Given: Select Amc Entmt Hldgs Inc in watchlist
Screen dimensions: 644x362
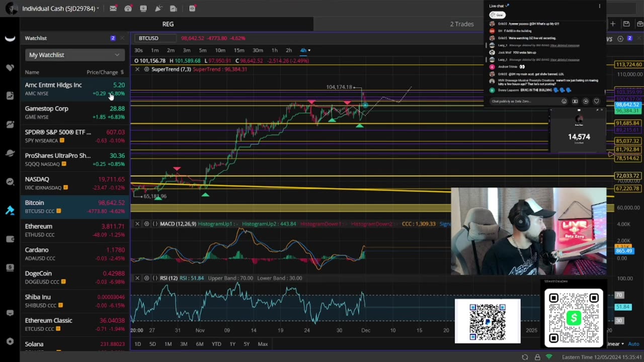Looking at the screenshot, I should tap(75, 89).
